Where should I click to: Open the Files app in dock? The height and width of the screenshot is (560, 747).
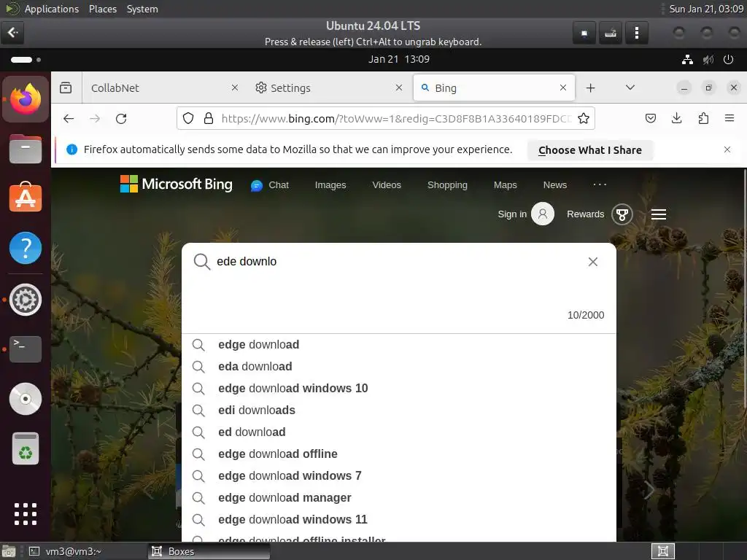pos(26,149)
